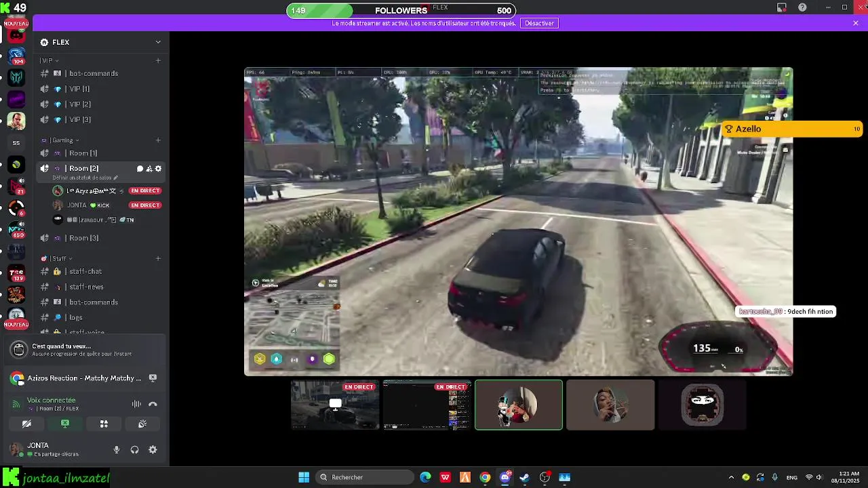Open Steam from the taskbar
Image resolution: width=868 pixels, height=488 pixels.
524,477
